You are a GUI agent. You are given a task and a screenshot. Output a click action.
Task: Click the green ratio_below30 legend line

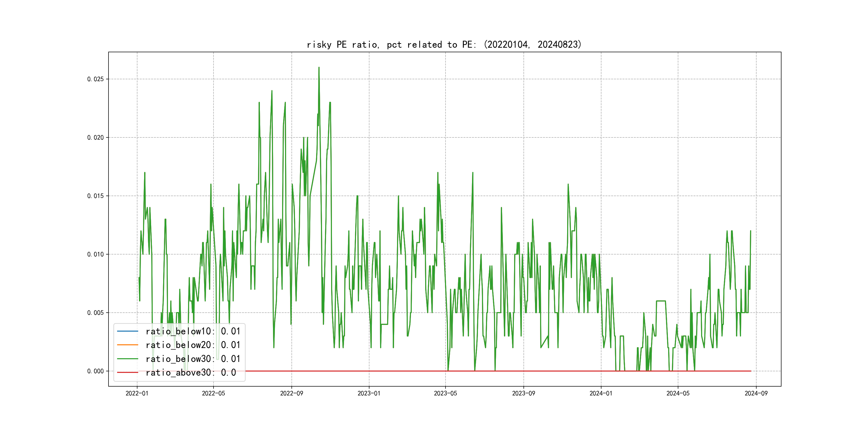pos(127,359)
